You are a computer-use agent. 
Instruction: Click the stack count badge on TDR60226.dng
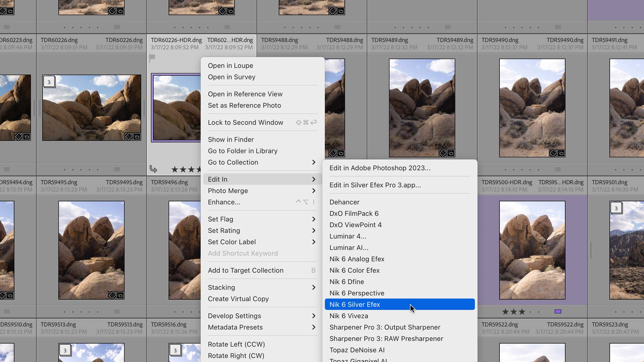click(49, 81)
